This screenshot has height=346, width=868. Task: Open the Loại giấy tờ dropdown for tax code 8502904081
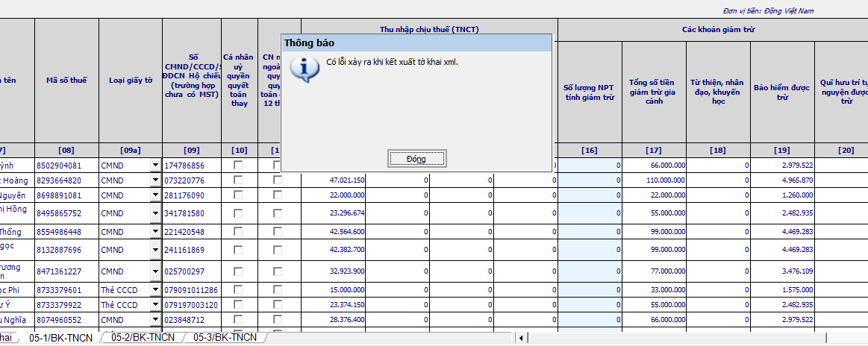coord(155,166)
